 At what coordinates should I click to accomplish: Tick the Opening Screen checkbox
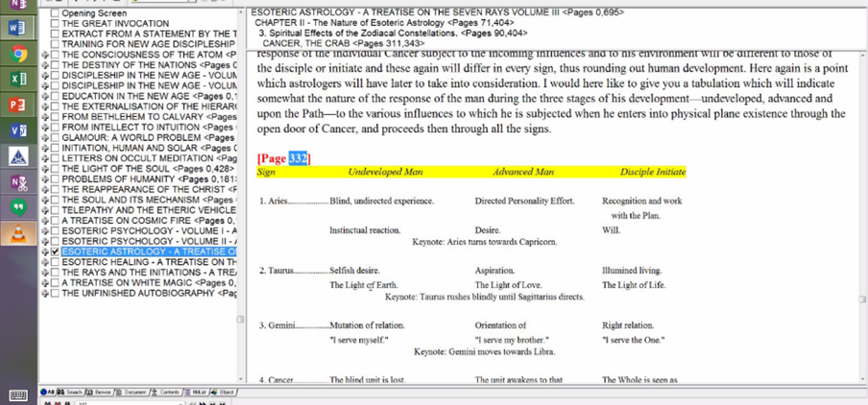point(55,12)
